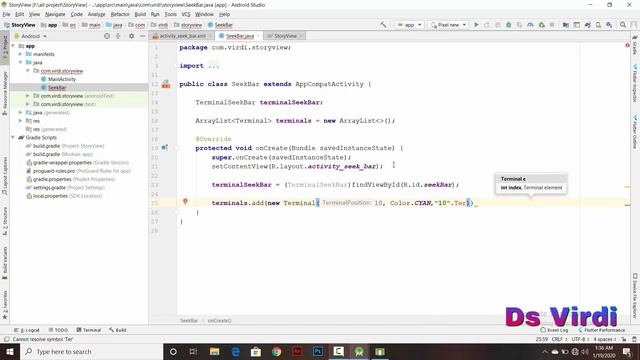Switch to activity_seek_bar.xml tab
Image resolution: width=640 pixels, height=360 pixels.
click(182, 36)
